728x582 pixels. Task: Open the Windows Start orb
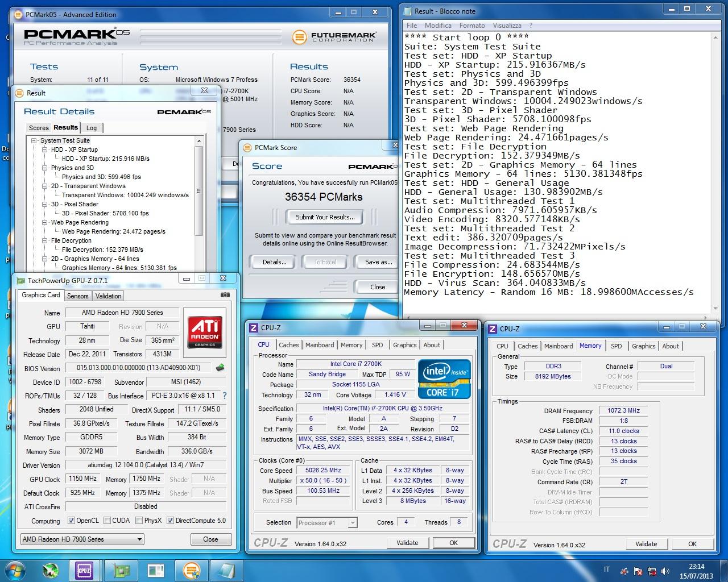[x=15, y=570]
